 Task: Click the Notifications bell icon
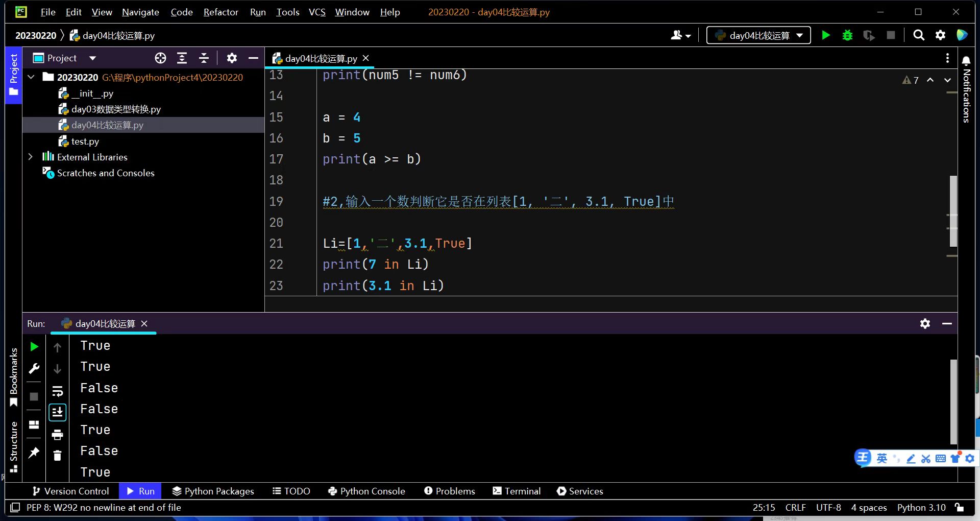click(966, 61)
